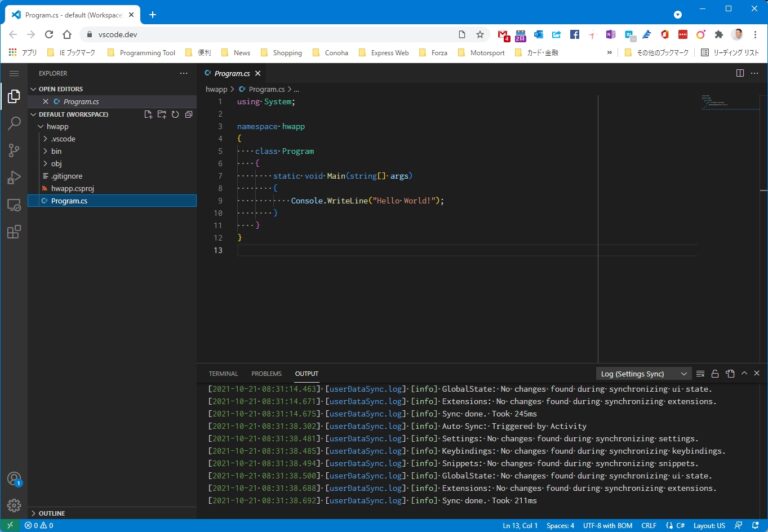
Task: Close the bottom panel
Action: (757, 373)
